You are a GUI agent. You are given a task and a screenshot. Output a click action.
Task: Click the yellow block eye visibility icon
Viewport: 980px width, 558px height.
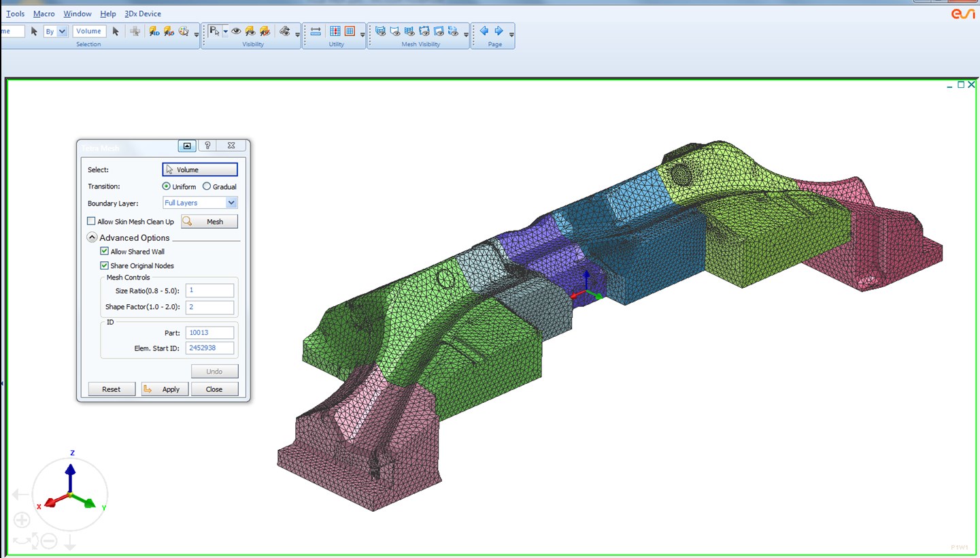pyautogui.click(x=250, y=31)
